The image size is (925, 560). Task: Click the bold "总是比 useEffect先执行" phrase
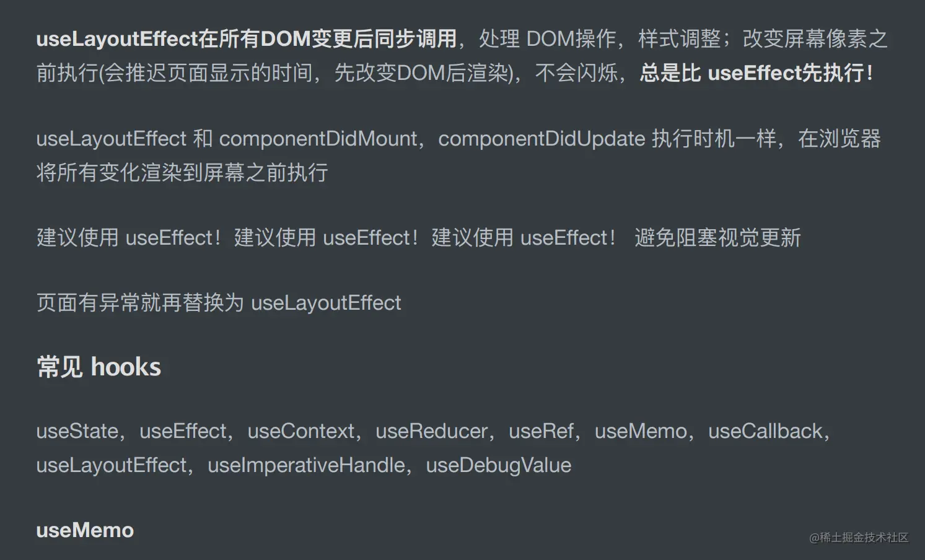pos(756,73)
